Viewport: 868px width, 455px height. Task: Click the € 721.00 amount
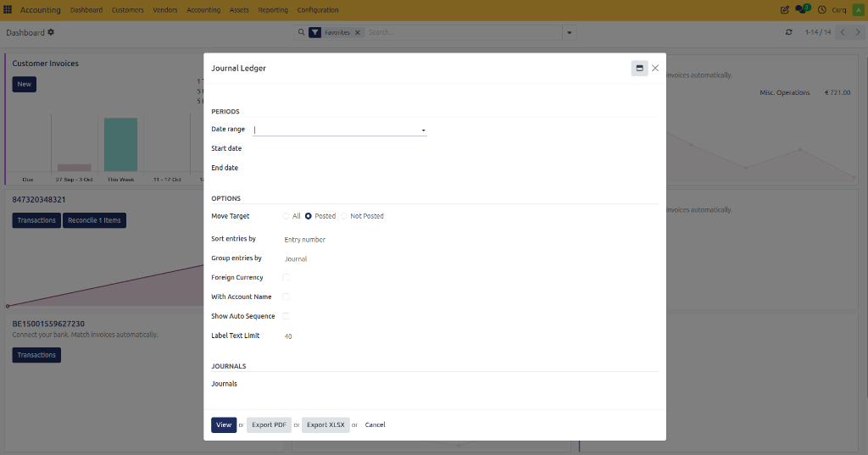[837, 92]
